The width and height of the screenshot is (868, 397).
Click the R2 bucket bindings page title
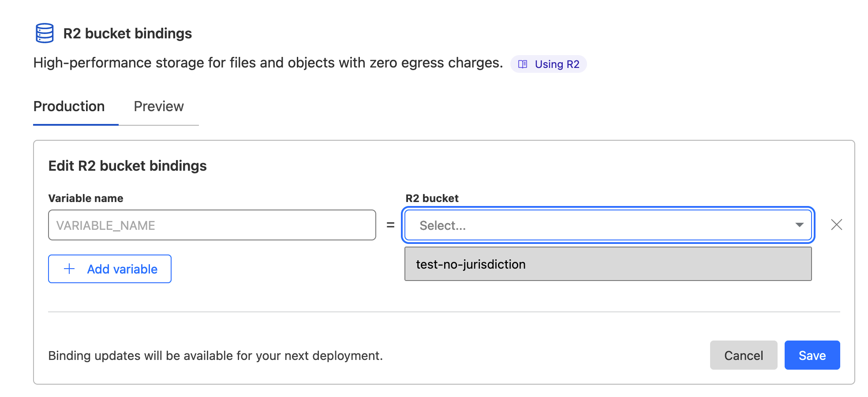(127, 34)
